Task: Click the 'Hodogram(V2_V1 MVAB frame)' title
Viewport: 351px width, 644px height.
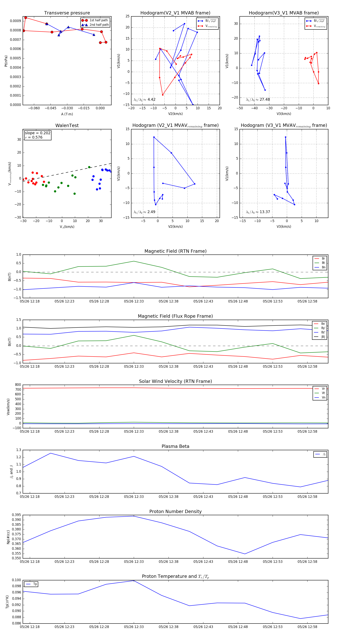Action: [175, 13]
